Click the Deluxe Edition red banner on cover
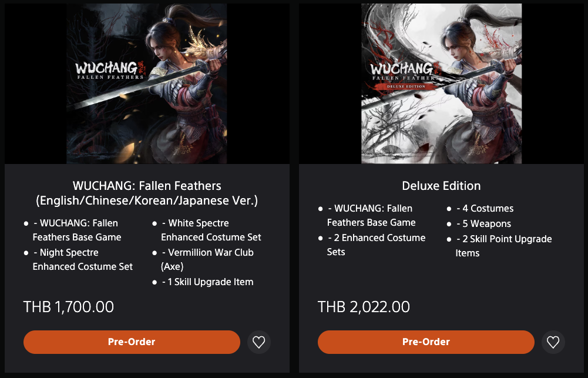 point(406,86)
